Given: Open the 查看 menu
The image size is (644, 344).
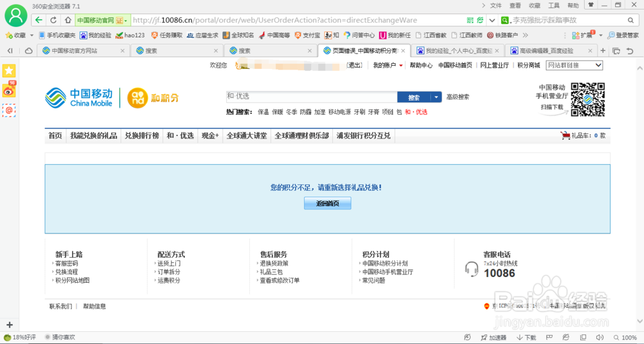Looking at the screenshot, I should click(x=515, y=5).
